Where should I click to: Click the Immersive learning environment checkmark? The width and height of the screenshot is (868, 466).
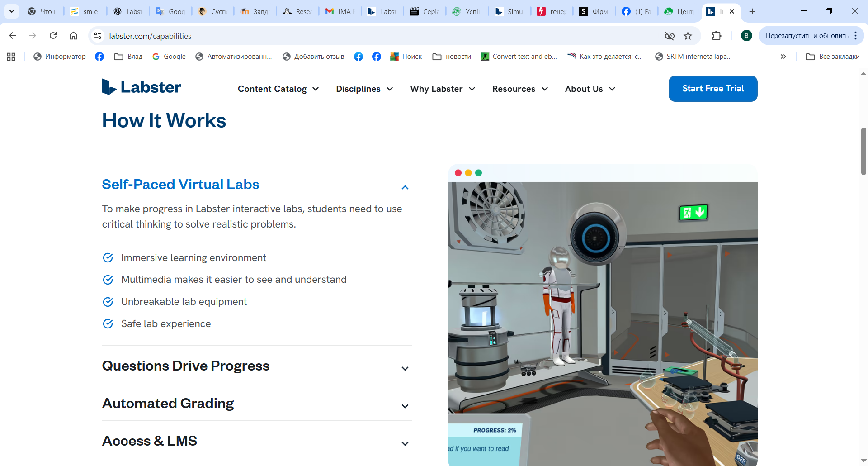(108, 258)
